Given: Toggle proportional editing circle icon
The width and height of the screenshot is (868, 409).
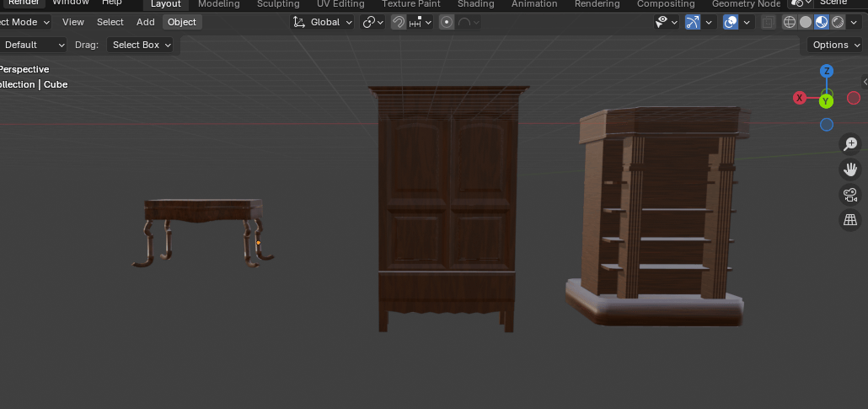Looking at the screenshot, I should [447, 22].
